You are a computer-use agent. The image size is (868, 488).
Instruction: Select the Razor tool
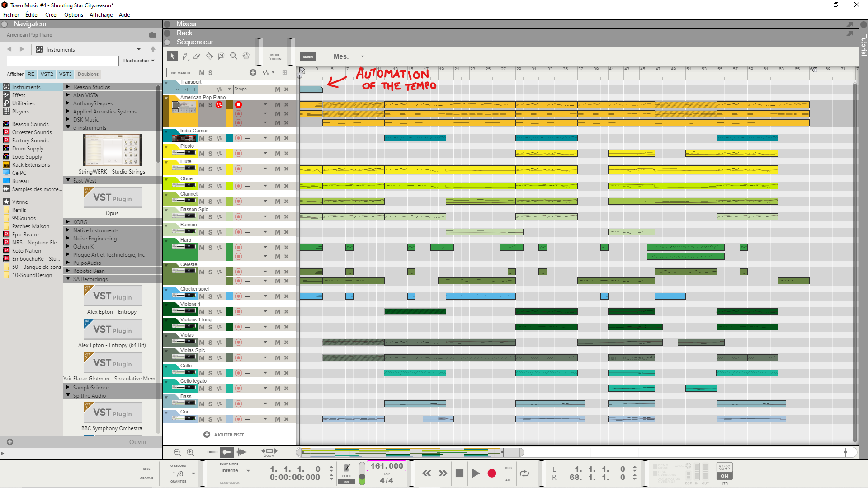(209, 56)
